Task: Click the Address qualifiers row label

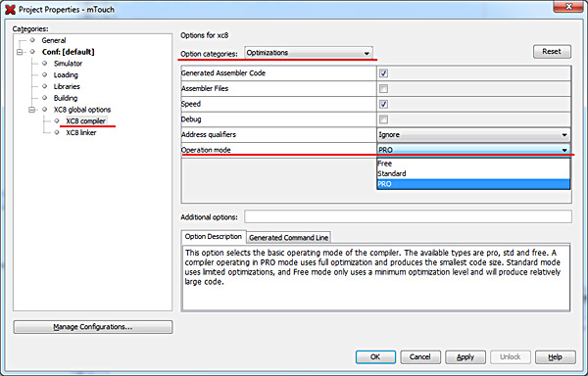Action: point(209,134)
